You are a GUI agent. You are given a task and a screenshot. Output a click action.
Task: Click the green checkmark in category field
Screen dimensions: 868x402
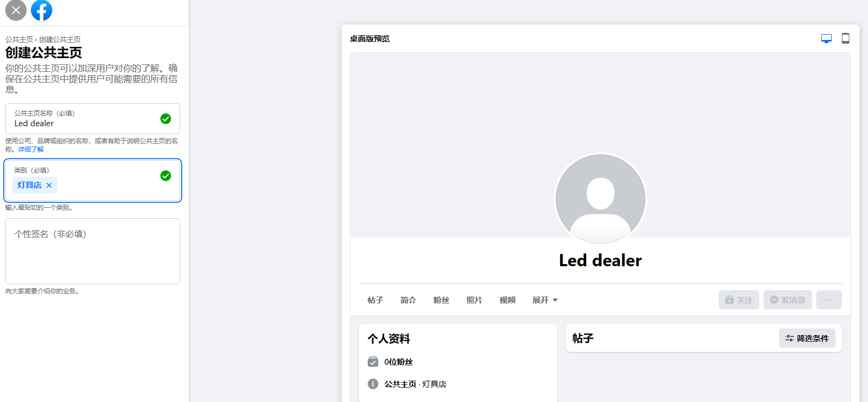[166, 176]
